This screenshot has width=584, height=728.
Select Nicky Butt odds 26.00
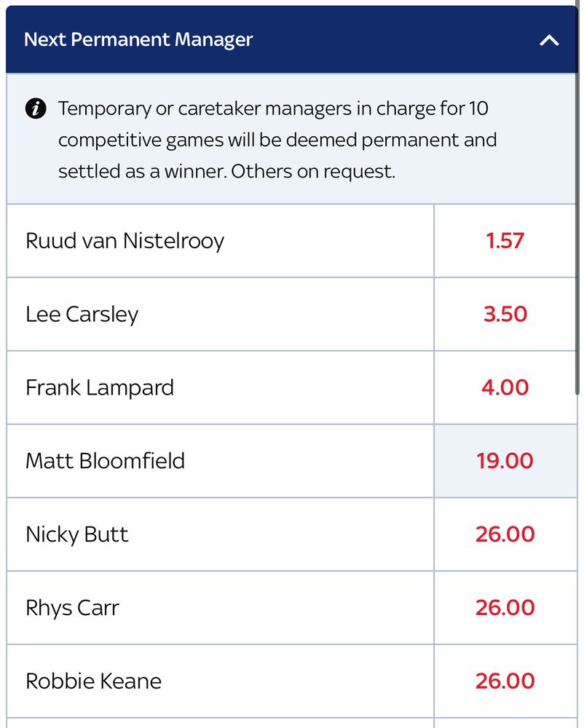pyautogui.click(x=505, y=534)
